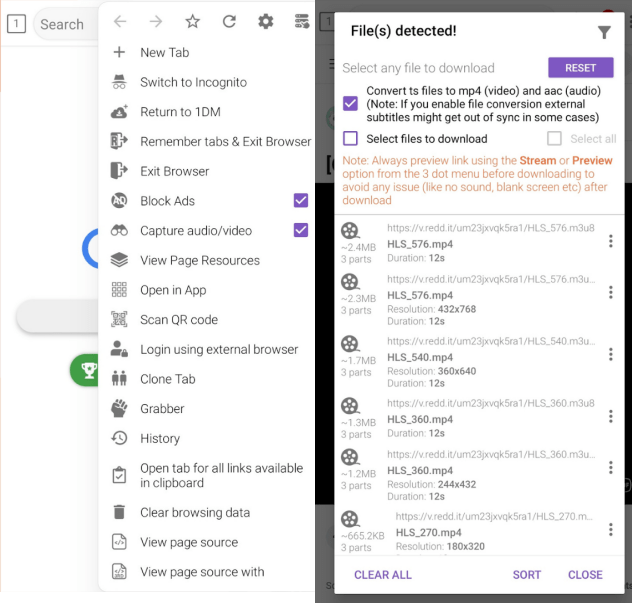Disable Capture audio/video checkbox

(300, 230)
